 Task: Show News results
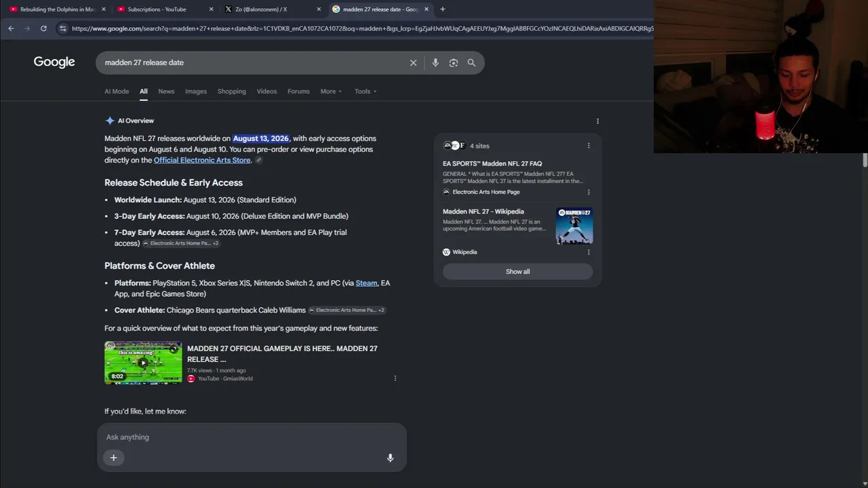coord(166,91)
